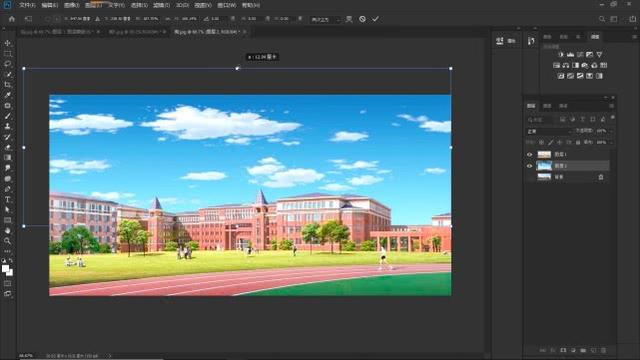Image resolution: width=640 pixels, height=360 pixels.
Task: Select the Clone Stamp tool
Action: (7, 127)
